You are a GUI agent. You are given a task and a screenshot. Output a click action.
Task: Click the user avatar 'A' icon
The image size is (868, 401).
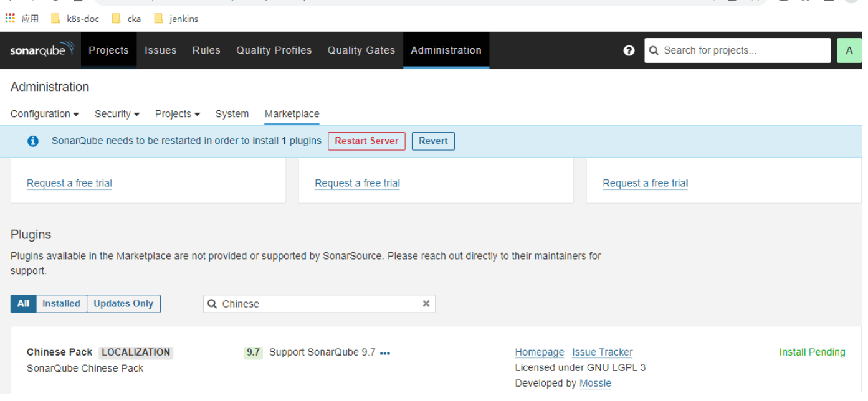(x=849, y=50)
